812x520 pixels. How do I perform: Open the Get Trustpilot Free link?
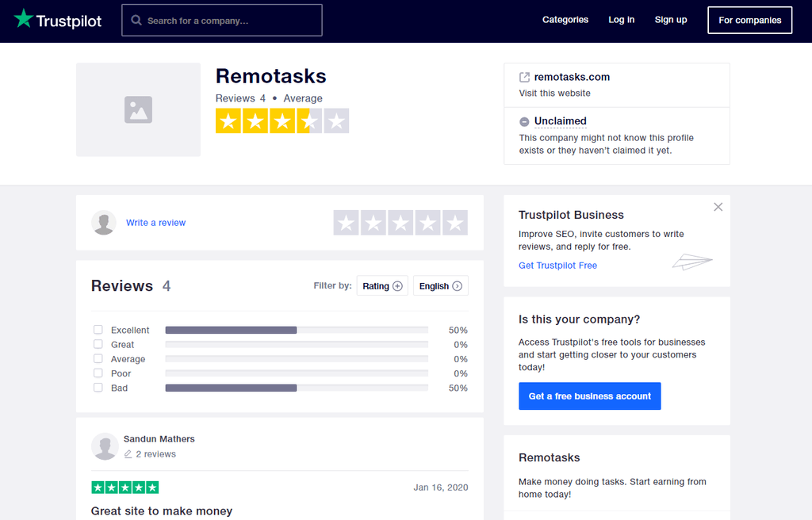pyautogui.click(x=557, y=266)
